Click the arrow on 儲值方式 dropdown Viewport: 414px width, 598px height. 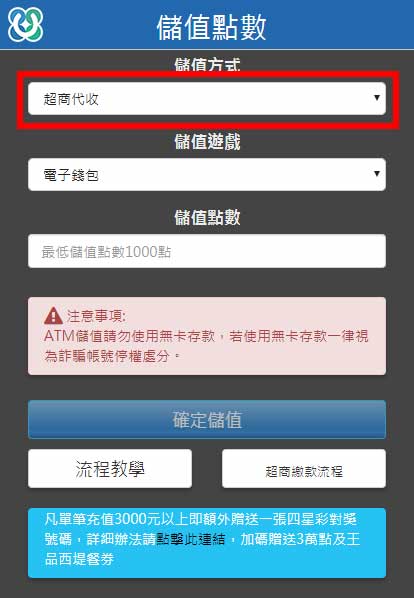pyautogui.click(x=377, y=98)
